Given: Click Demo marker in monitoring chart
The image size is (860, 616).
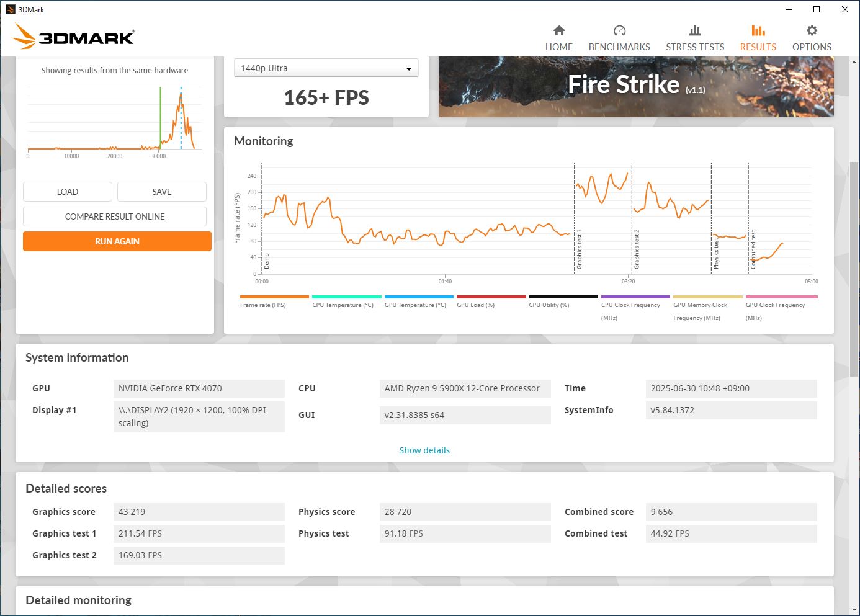Looking at the screenshot, I should click(x=267, y=261).
